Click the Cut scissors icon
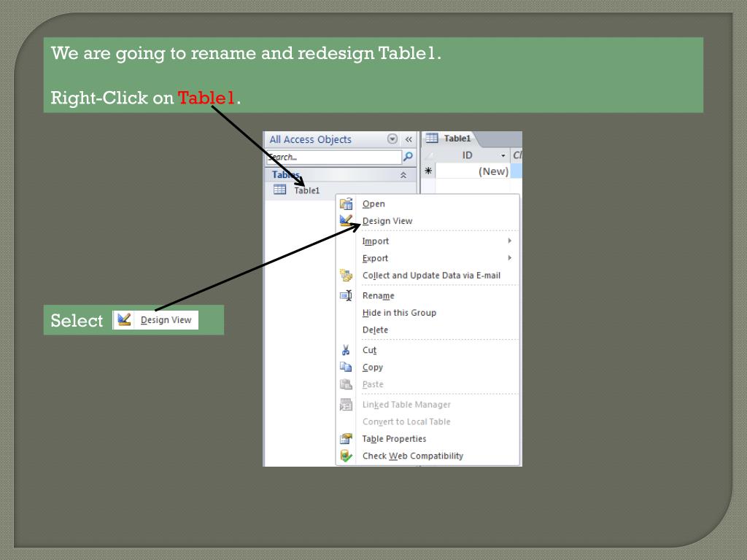Screen dimensions: 747x560 tap(346, 350)
